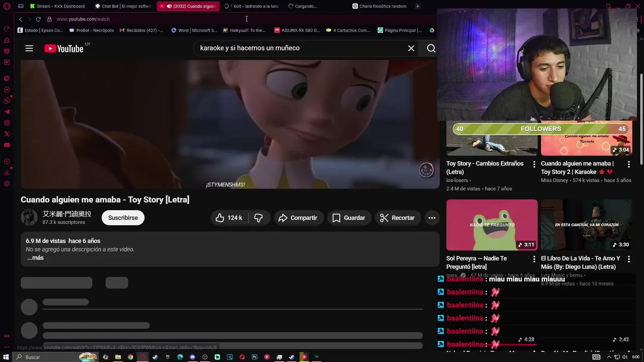Click the channel watermark in video corner
This screenshot has width=644, height=362.
(x=426, y=170)
